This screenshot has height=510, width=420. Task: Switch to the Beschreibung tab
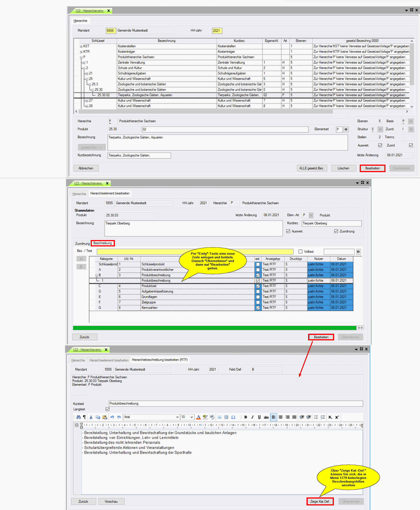[103, 243]
